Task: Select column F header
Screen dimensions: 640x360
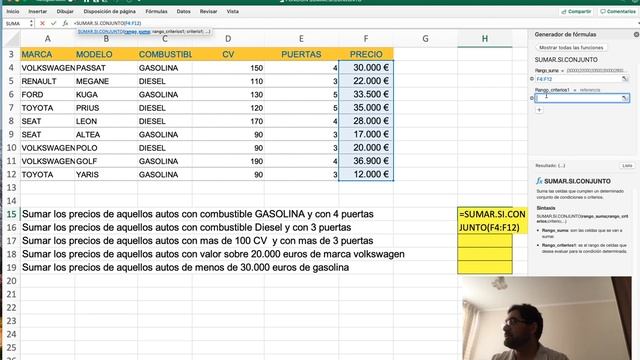Action: 366,39
